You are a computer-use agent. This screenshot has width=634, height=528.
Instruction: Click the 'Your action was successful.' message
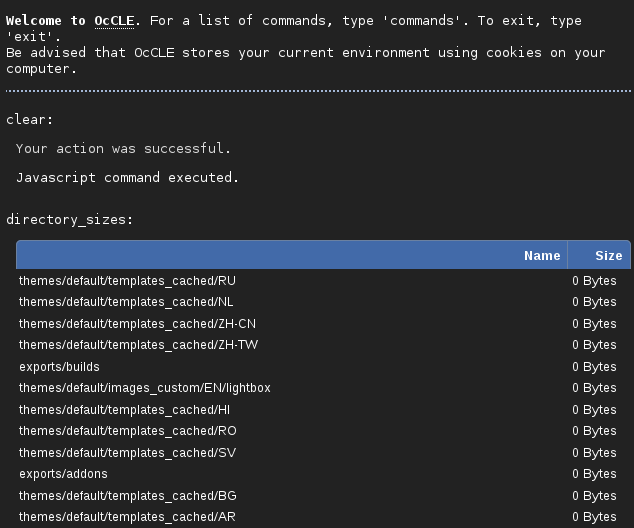[123, 148]
